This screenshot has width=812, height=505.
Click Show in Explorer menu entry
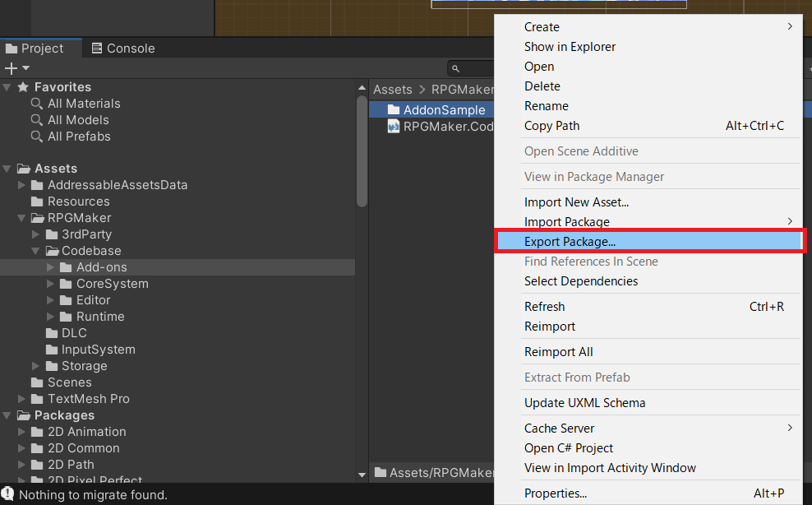[570, 47]
